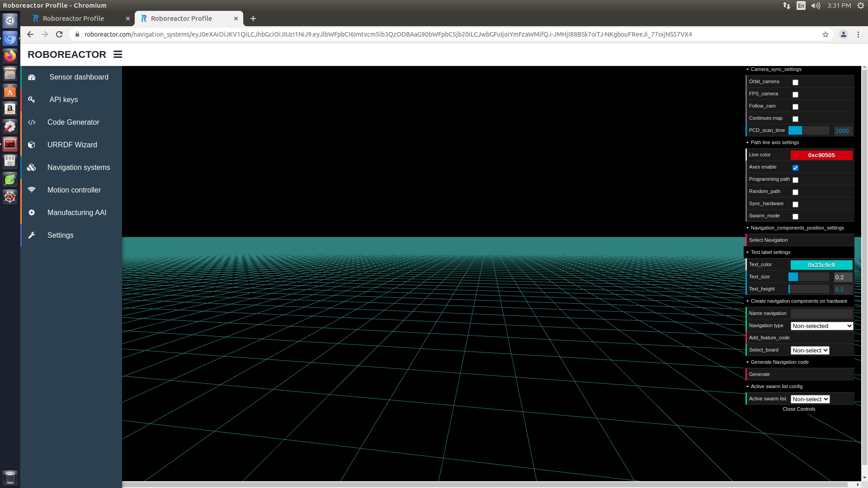Enable the FPS_camera checkbox

pyautogui.click(x=795, y=94)
